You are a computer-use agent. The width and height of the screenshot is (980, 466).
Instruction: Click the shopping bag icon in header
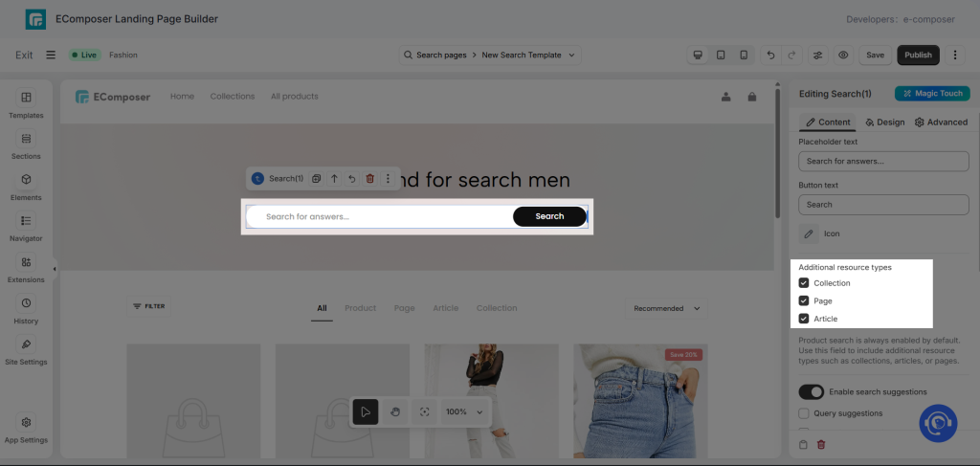[x=752, y=97]
